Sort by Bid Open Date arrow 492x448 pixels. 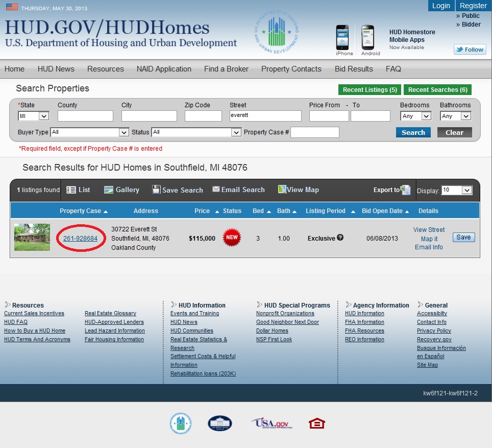pos(407,212)
